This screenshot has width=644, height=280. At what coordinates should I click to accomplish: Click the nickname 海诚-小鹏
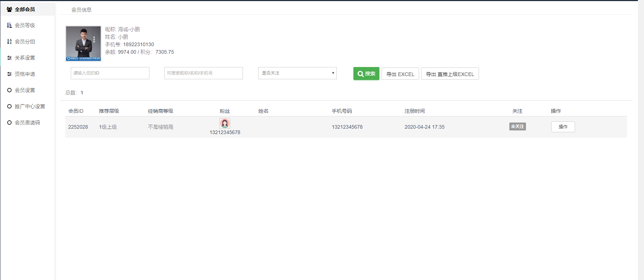(129, 29)
